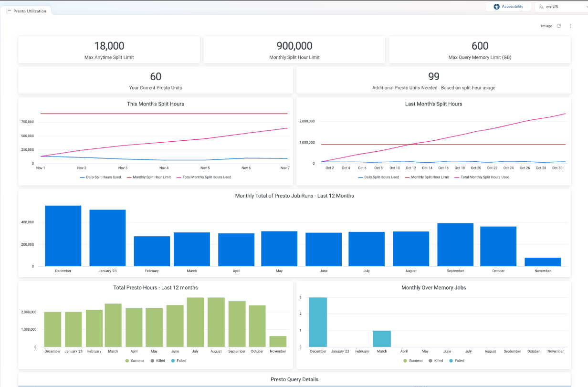Click green Success swatch in Total Presto Hours legend

point(127,361)
